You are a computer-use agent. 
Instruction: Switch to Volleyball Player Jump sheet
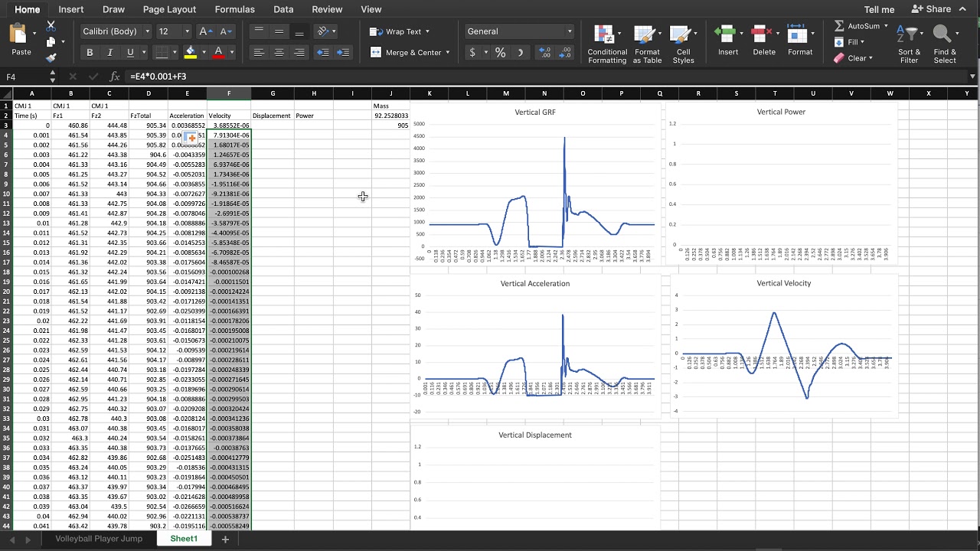coord(99,539)
